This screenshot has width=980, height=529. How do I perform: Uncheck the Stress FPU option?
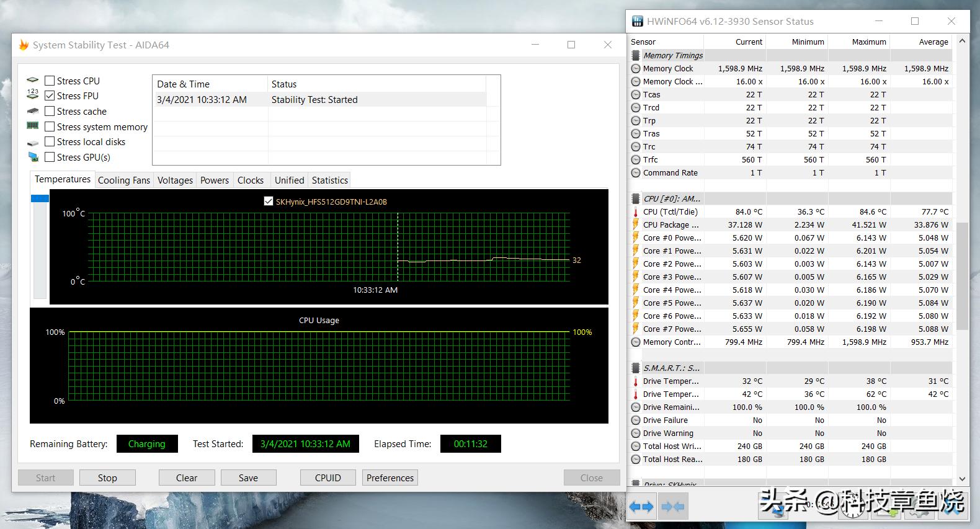[x=50, y=96]
